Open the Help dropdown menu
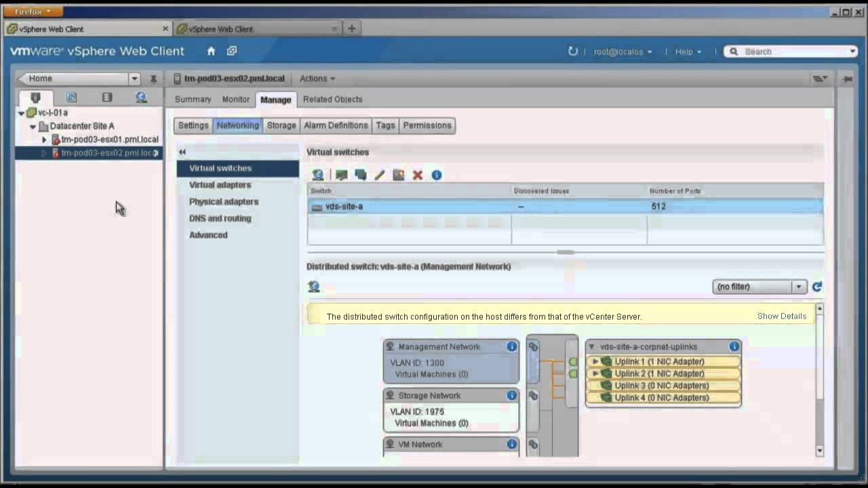 point(688,52)
